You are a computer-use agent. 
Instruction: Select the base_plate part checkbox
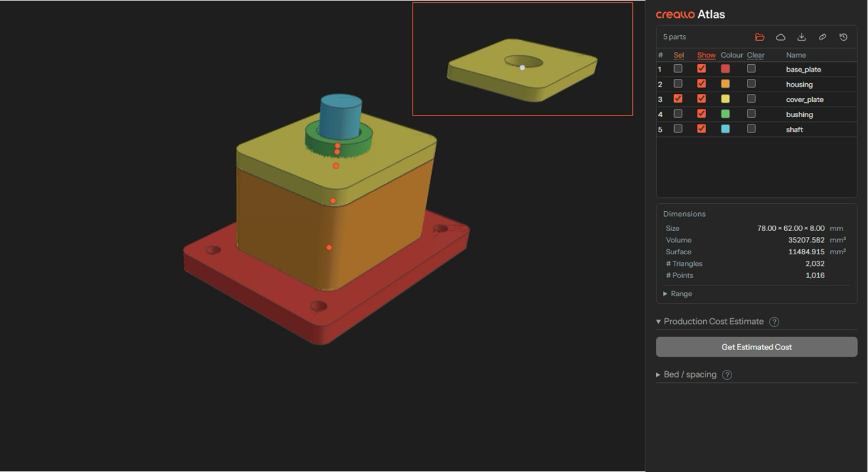[x=678, y=69]
